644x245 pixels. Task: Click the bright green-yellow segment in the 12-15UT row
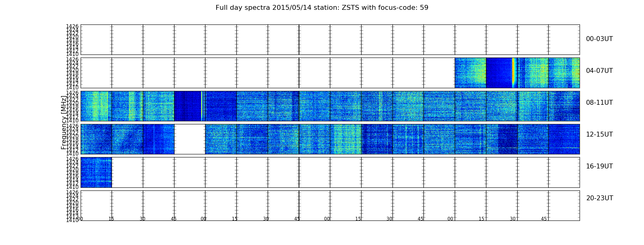click(346, 139)
